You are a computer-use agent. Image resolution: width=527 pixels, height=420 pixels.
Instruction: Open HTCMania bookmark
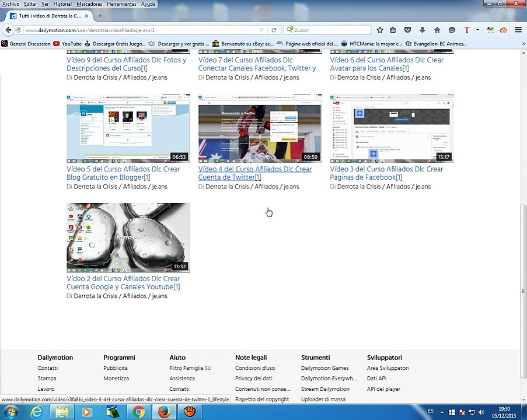tap(371, 44)
